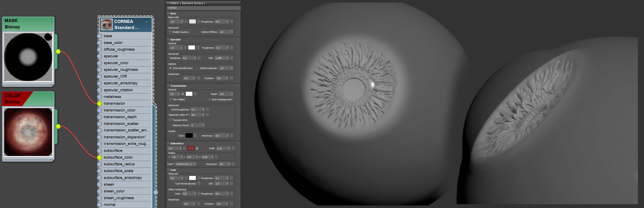Click the Radius X value field
Screen dimensions: 644x208
(x=177, y=157)
